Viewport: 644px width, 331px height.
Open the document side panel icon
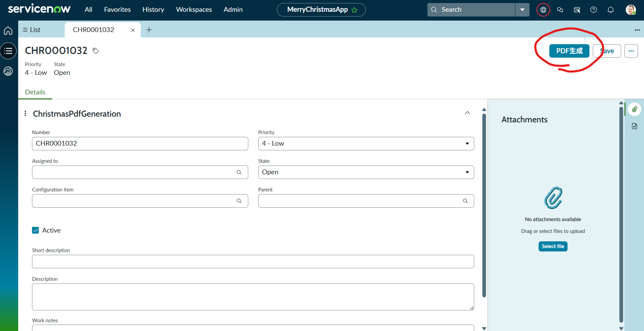point(635,126)
